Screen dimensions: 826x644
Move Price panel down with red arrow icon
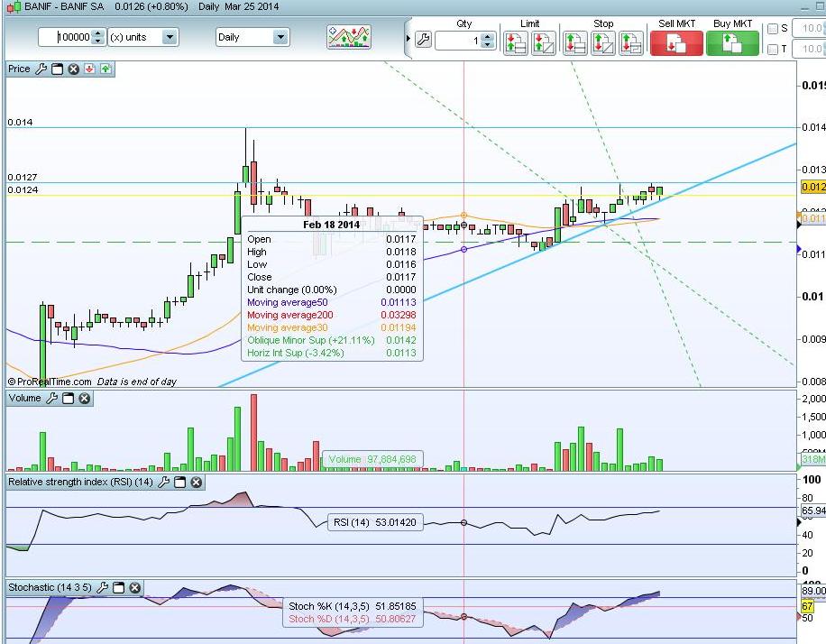point(89,69)
